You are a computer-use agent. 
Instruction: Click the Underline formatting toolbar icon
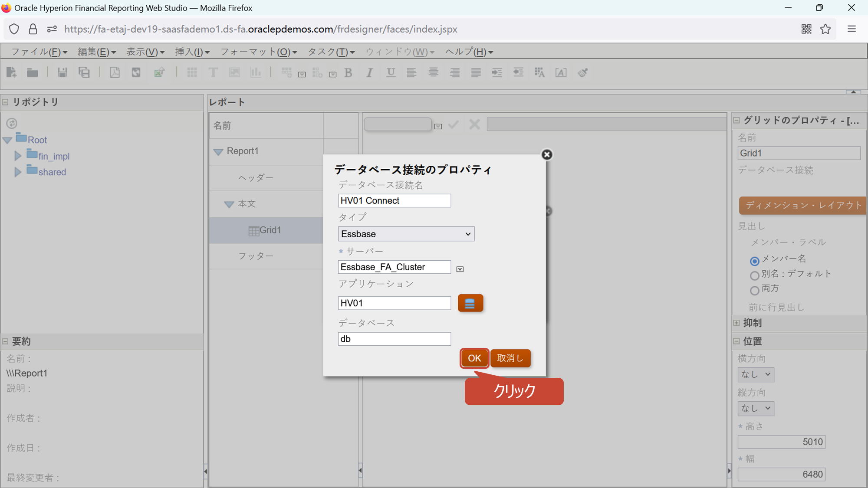[x=391, y=72]
